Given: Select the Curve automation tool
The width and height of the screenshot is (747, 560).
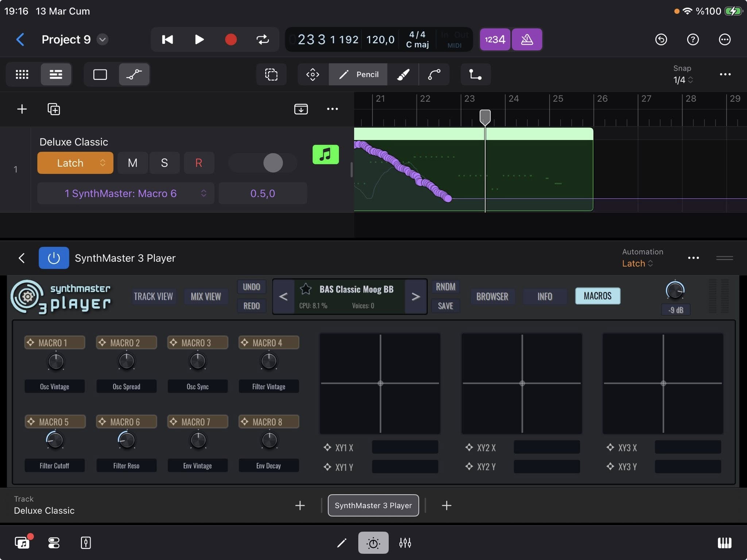Looking at the screenshot, I should click(x=434, y=74).
